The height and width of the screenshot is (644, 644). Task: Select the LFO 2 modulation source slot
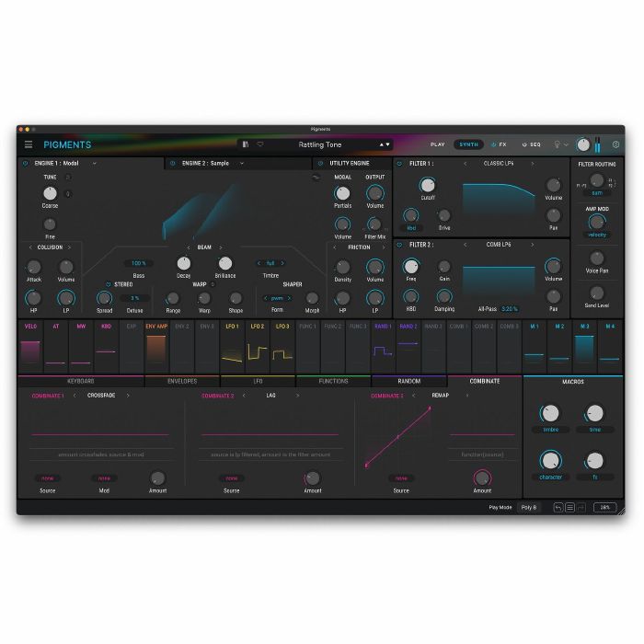[x=258, y=347]
